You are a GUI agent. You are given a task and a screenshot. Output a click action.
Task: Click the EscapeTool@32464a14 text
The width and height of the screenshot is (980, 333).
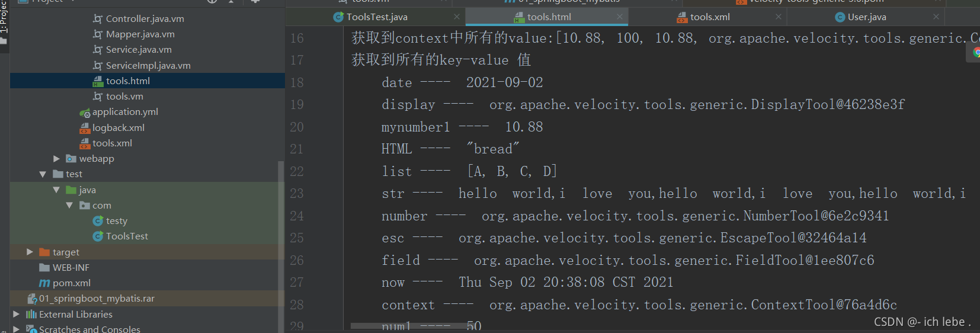(793, 238)
